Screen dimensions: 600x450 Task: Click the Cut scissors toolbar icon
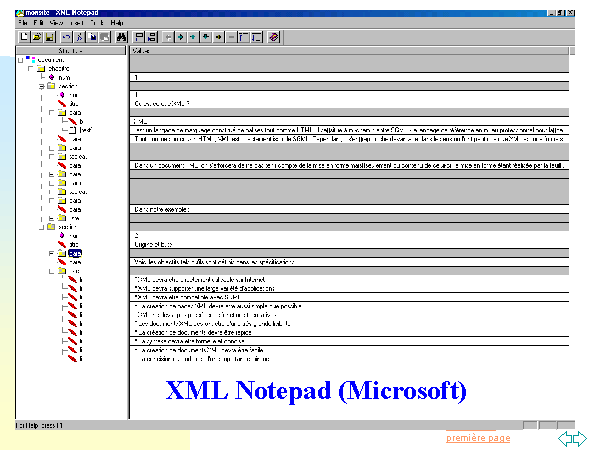pos(79,36)
